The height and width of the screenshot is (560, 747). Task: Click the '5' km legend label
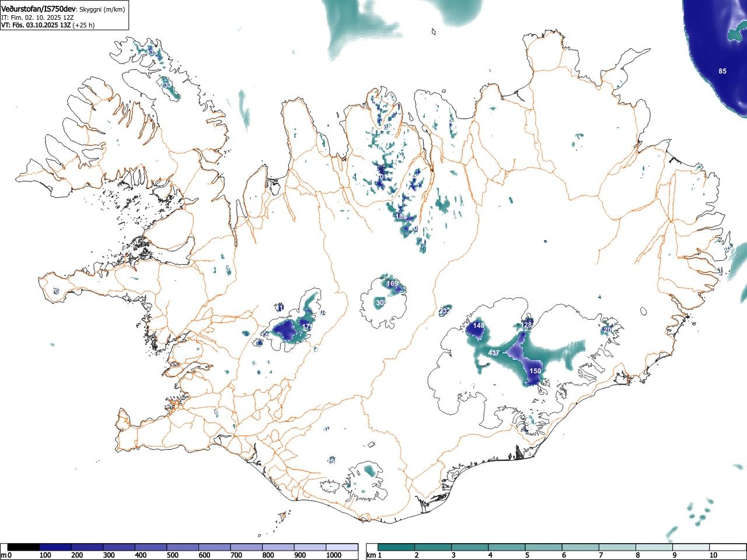526,555
